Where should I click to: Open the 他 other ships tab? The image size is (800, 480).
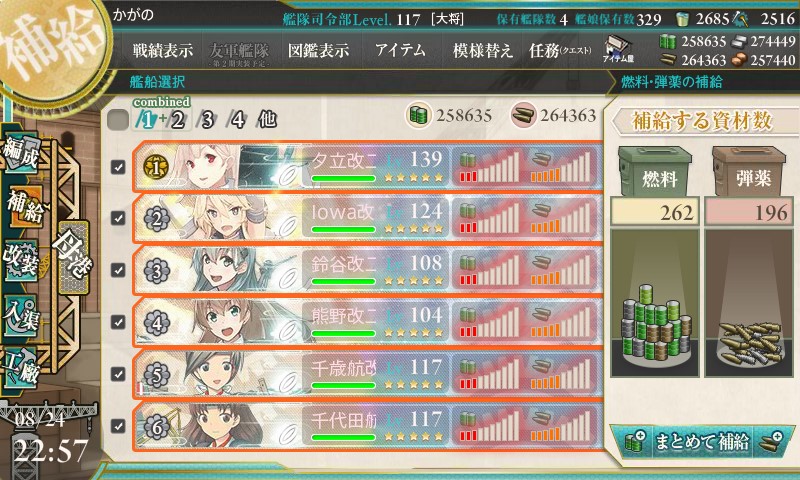[267, 120]
